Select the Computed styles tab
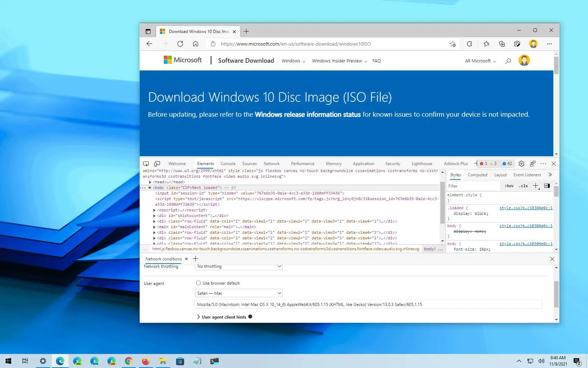This screenshot has width=588, height=368. coord(477,175)
